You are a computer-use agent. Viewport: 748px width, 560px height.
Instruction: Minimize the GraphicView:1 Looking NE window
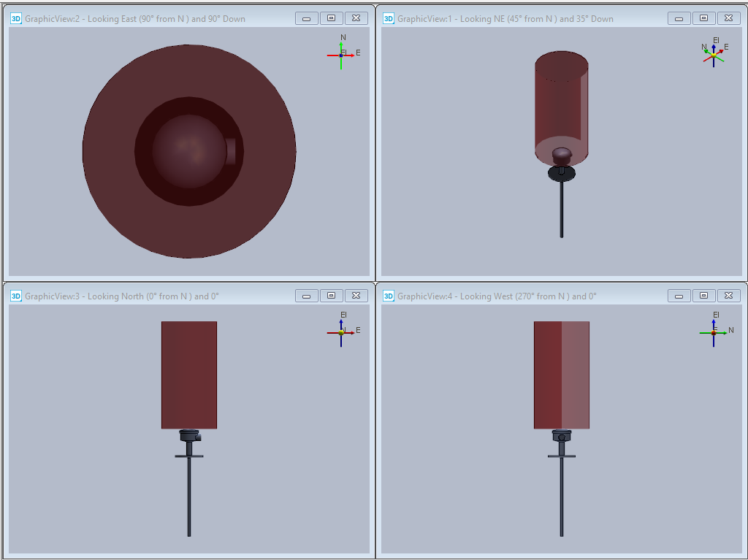679,18
